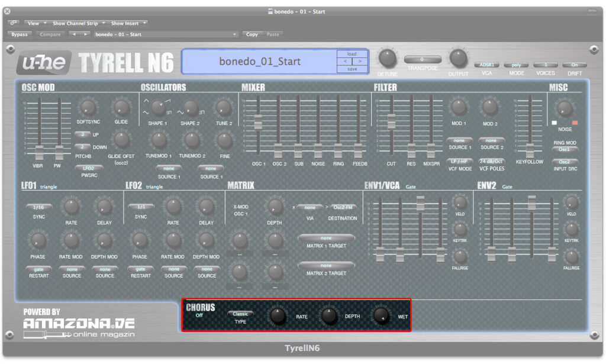Click the SHAPE 2 oscillator knob
This screenshot has width=606, height=364.
(x=191, y=108)
